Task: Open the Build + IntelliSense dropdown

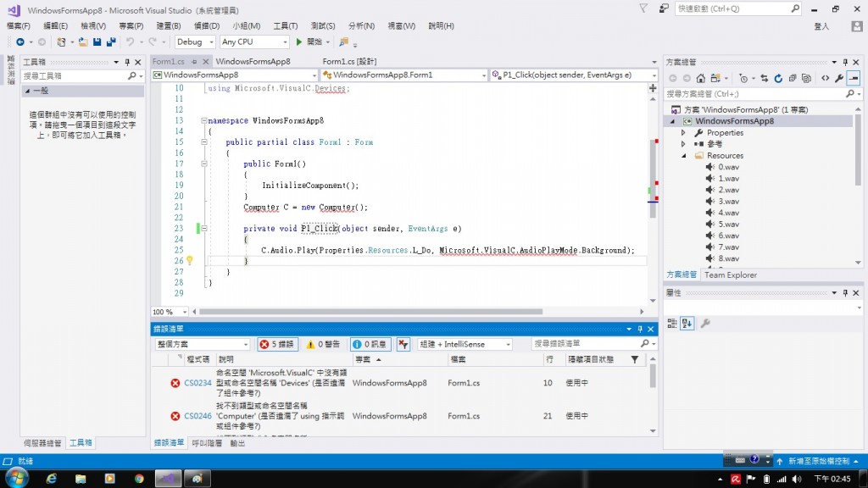Action: (x=465, y=344)
